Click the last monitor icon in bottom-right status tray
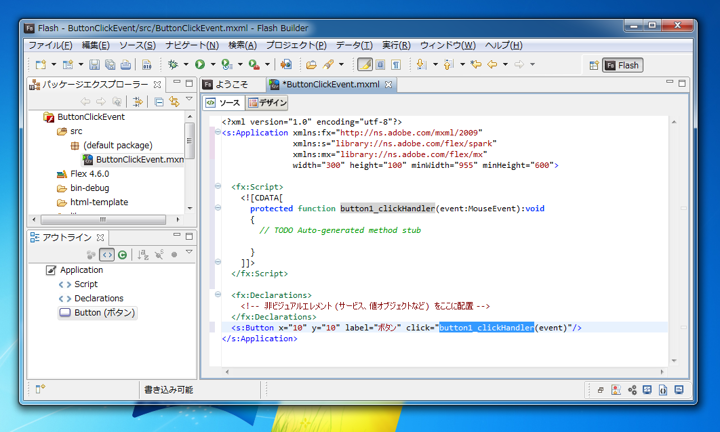 pos(679,390)
